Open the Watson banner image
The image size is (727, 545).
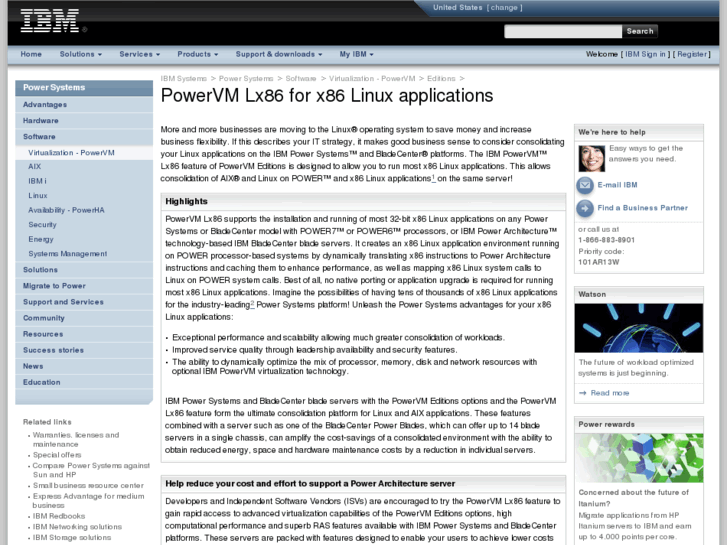coord(638,328)
